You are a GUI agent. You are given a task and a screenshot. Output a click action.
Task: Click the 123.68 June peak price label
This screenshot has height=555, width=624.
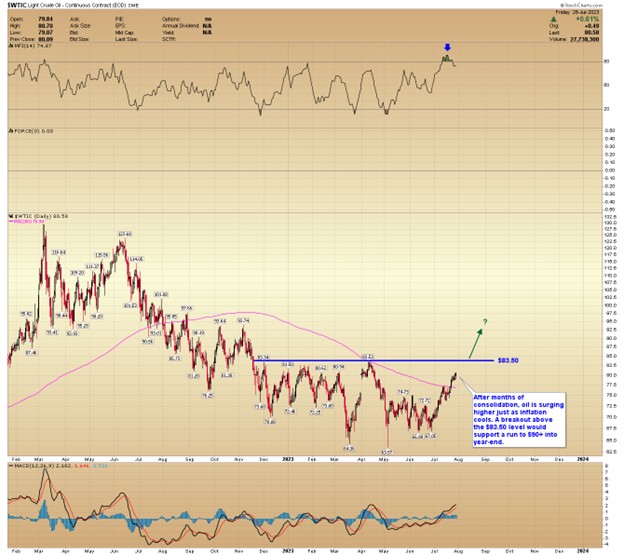(x=125, y=234)
